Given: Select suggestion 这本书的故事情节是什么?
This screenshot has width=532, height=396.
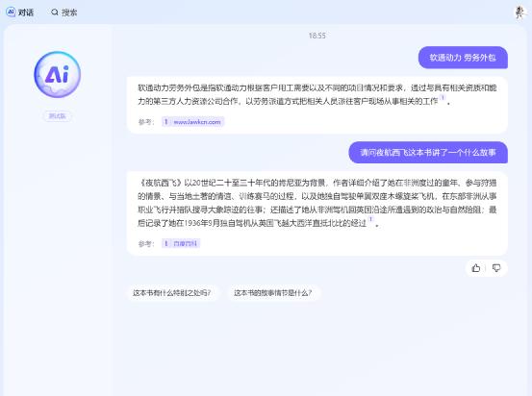Looking at the screenshot, I should pos(273,293).
